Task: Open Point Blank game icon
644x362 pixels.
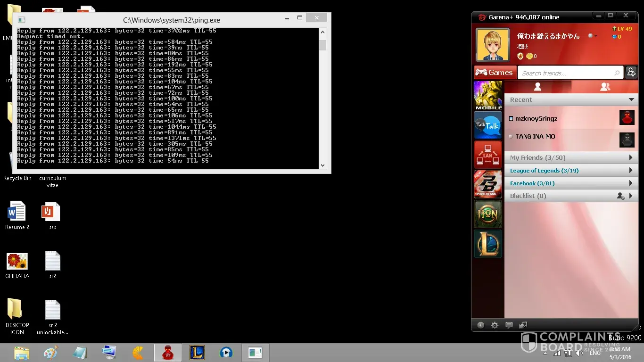Action: (x=487, y=184)
